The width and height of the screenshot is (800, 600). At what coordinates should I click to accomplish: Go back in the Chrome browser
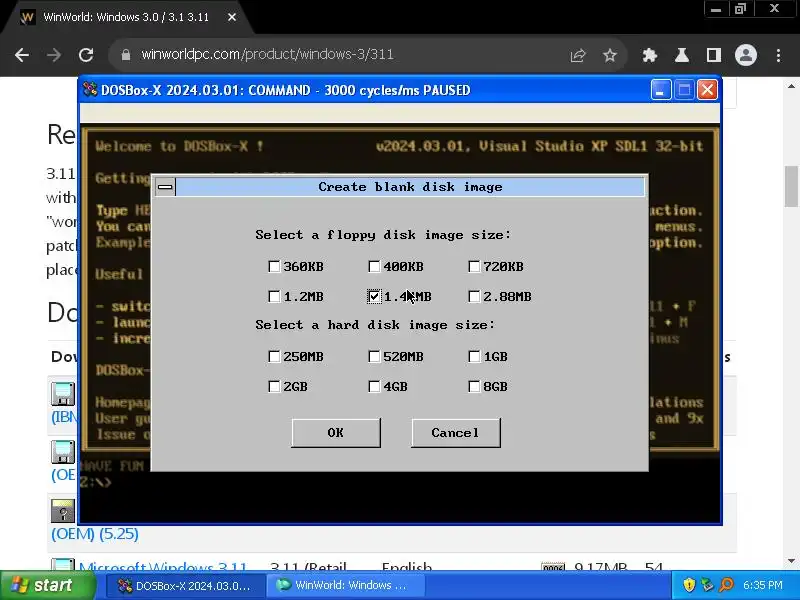[x=22, y=55]
